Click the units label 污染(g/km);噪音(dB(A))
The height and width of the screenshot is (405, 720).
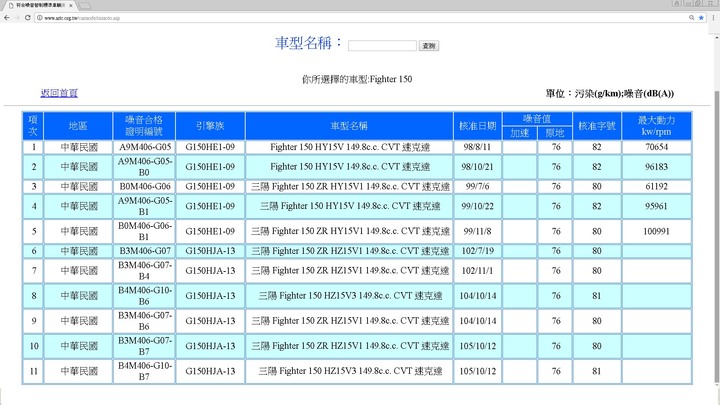point(624,93)
